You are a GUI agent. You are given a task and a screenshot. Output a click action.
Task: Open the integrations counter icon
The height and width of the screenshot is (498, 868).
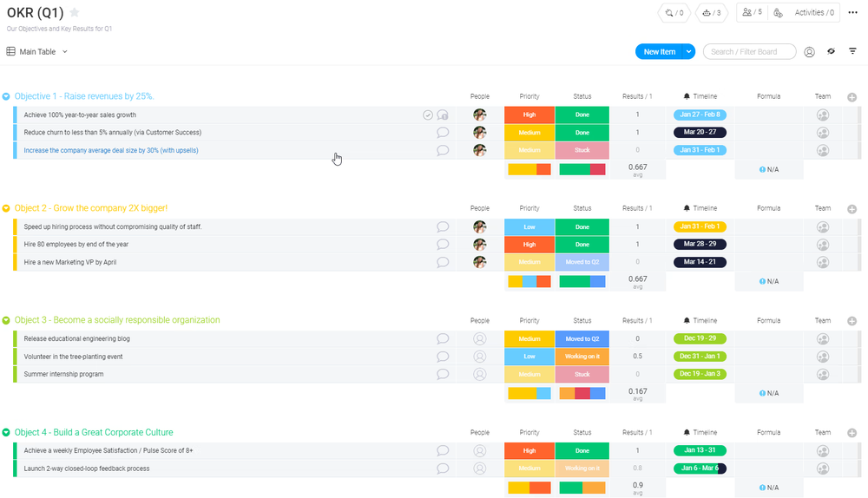point(674,13)
